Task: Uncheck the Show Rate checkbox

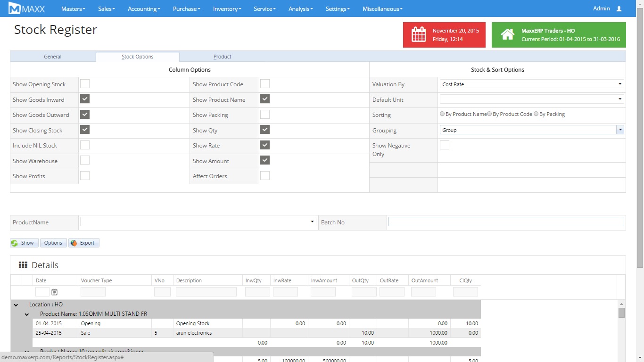Action: [x=265, y=145]
